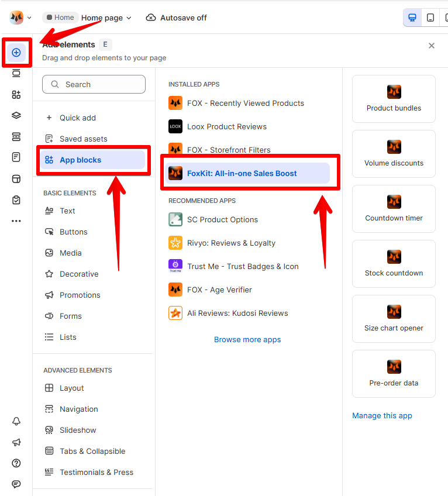Screen dimensions: 448x496
Task: Open the app logo dropdown arrow
Action: coord(29,18)
